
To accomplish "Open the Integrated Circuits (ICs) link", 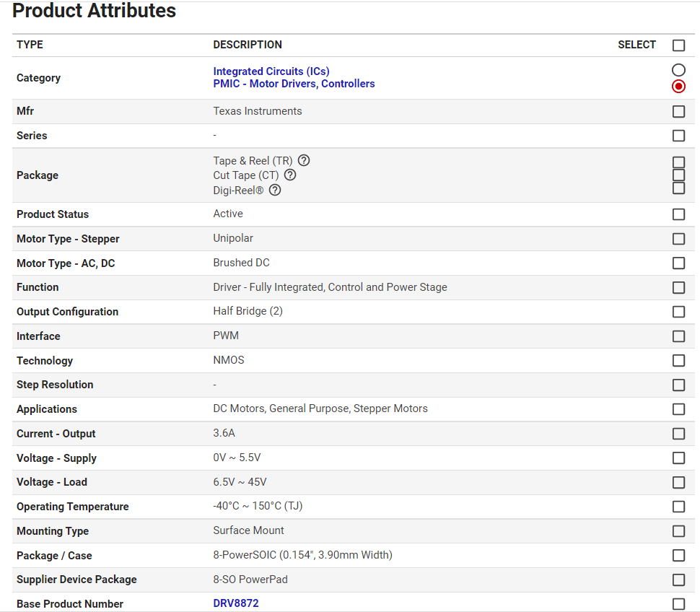I will tap(271, 71).
